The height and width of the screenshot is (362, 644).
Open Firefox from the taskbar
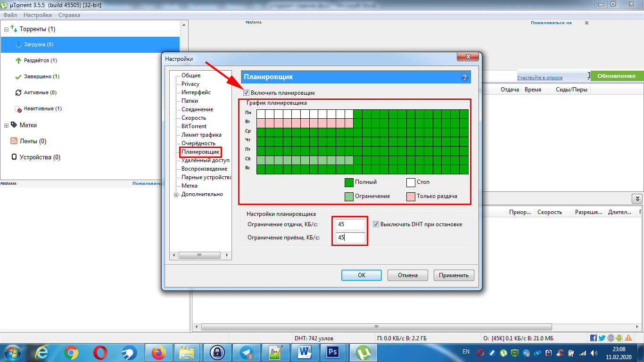point(159,353)
